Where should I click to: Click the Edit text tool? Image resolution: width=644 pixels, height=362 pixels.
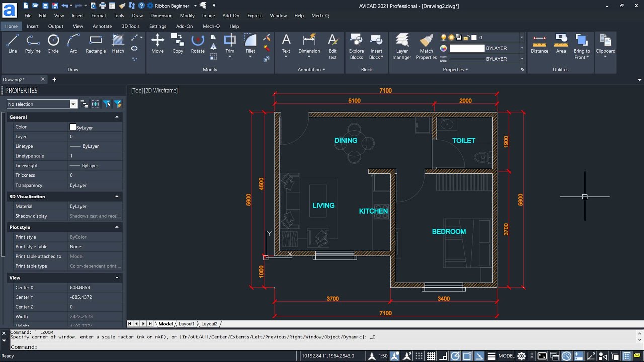click(x=333, y=46)
